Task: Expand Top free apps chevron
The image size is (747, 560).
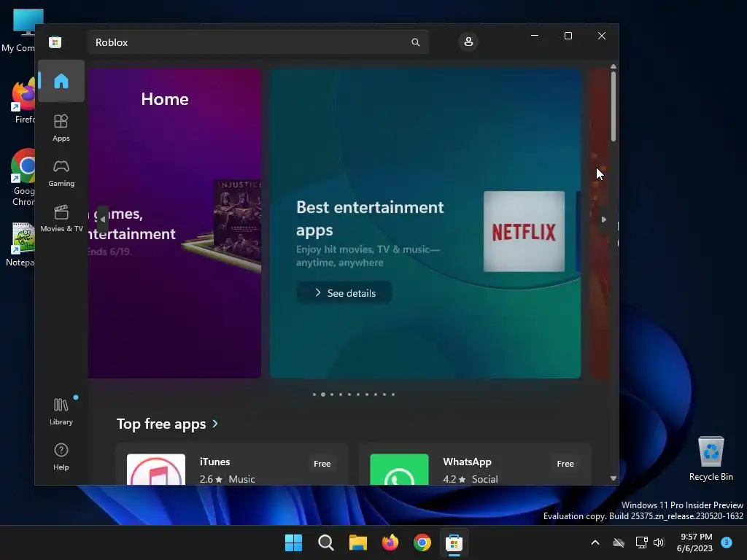Action: pos(215,424)
